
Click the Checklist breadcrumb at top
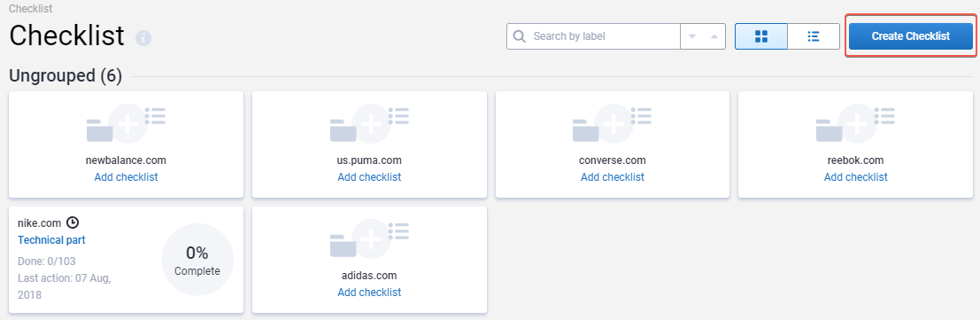click(31, 9)
